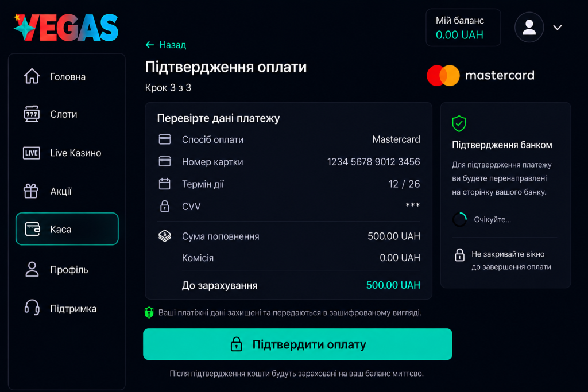Select the card number 1234 5678 9012 3456
Screen dimensions: 588x392
point(373,162)
